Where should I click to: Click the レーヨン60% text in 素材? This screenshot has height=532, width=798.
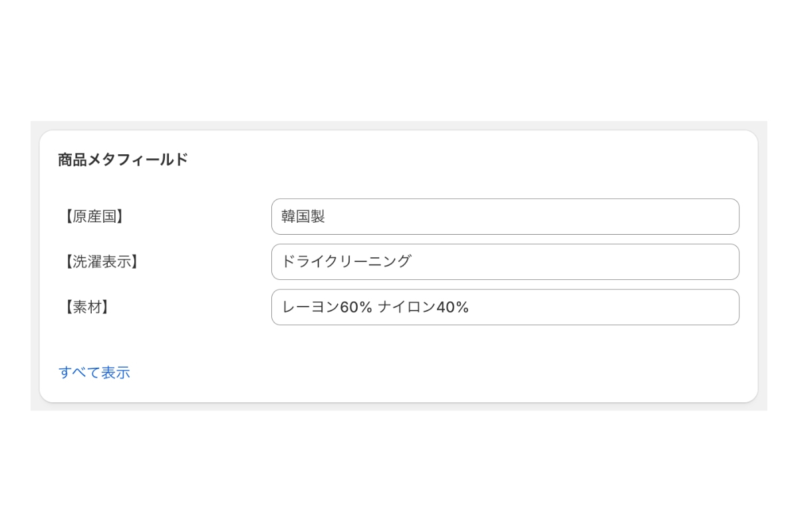coord(327,307)
